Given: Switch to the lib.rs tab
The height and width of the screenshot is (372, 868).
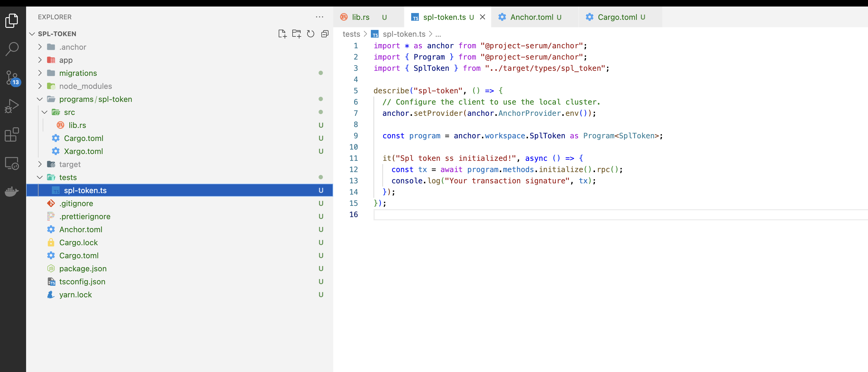Looking at the screenshot, I should 360,17.
